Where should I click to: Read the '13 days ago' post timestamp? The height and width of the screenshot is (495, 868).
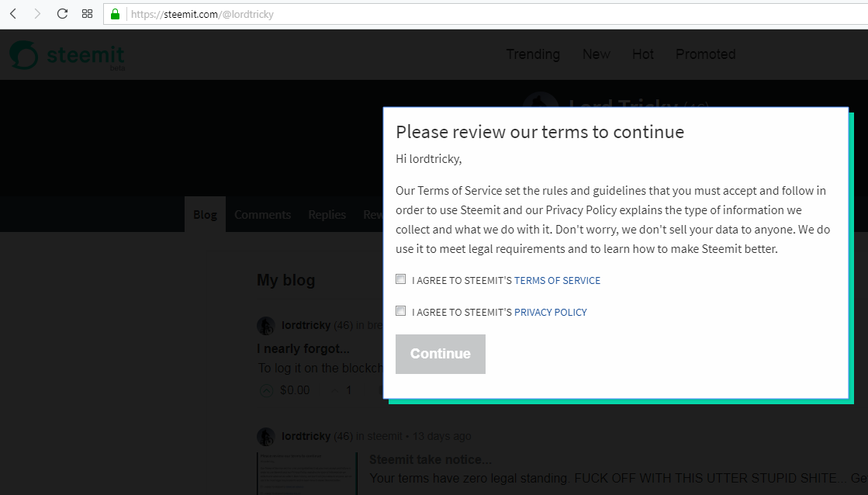441,436
